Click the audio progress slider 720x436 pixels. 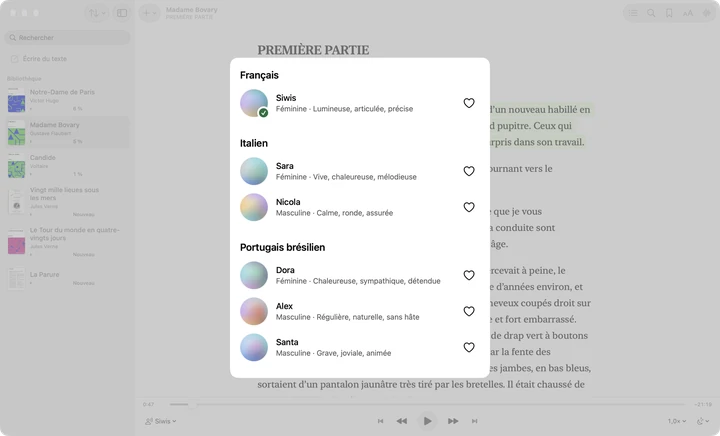427,404
